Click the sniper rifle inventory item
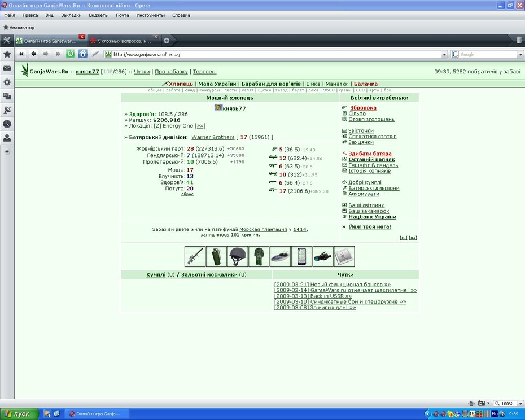525x420 pixels. click(x=195, y=256)
